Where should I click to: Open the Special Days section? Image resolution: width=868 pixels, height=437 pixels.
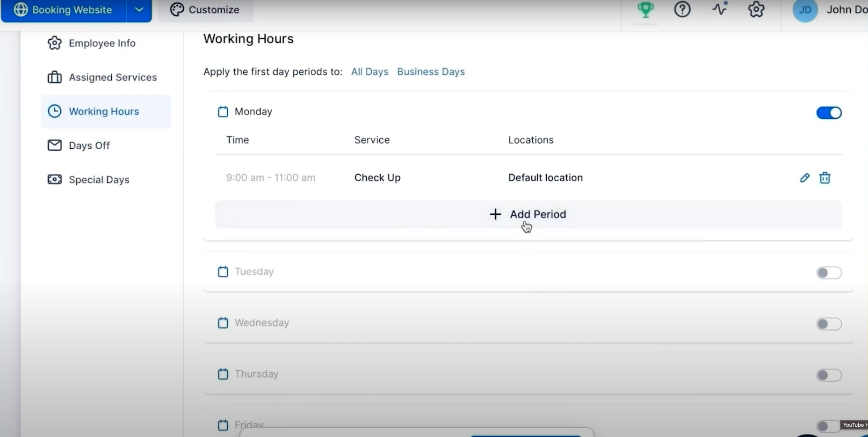point(100,179)
